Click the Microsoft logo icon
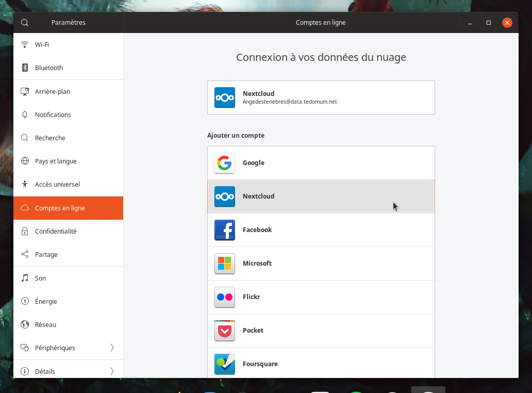 click(x=224, y=264)
